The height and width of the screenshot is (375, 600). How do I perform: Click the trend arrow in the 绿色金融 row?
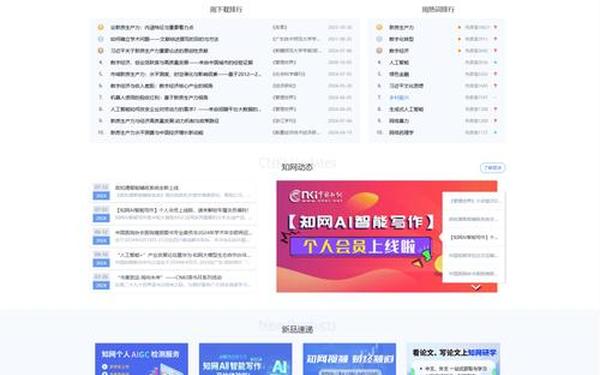[496, 74]
